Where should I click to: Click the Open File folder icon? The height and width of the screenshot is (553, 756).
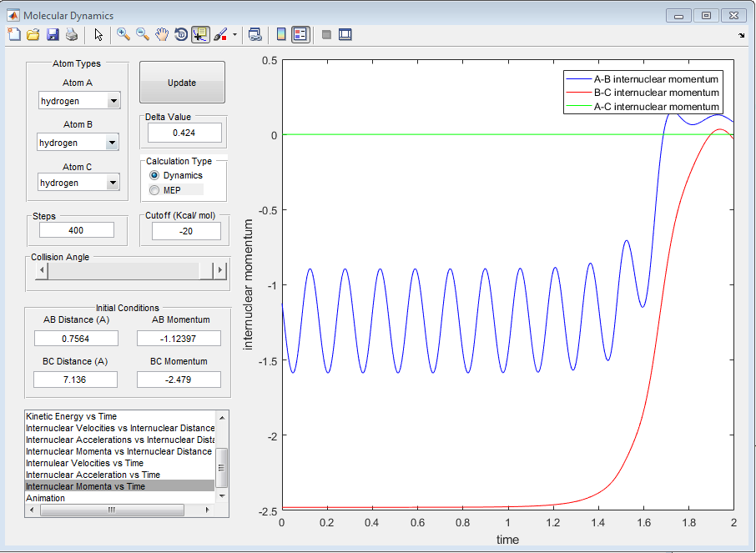tap(33, 34)
